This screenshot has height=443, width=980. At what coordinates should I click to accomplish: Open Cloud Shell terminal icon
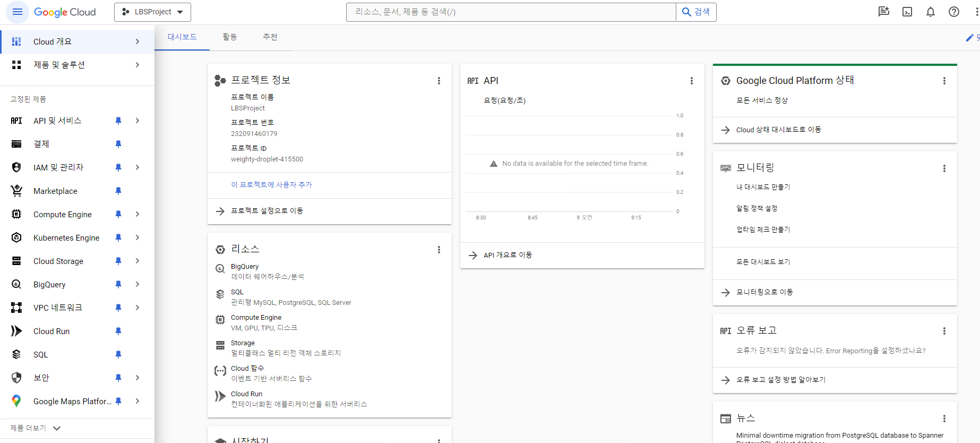point(907,12)
